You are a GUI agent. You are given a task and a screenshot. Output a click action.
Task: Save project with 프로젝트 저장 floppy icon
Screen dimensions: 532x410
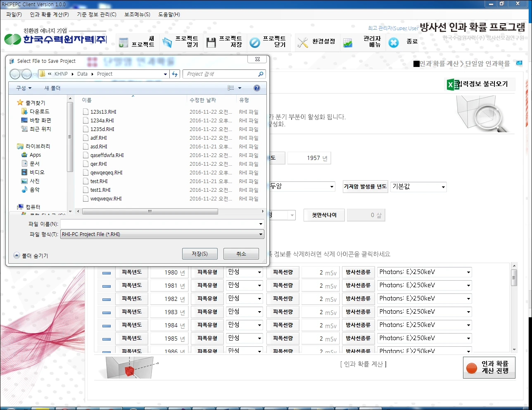(211, 42)
